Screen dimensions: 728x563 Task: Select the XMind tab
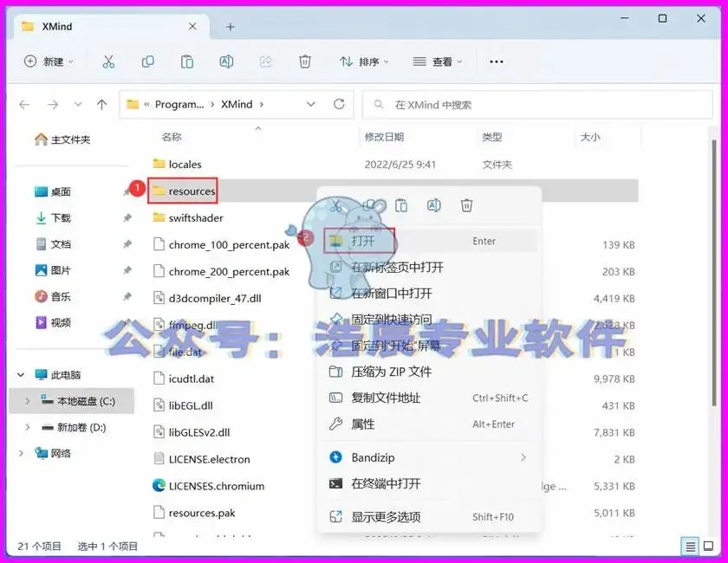point(112,27)
